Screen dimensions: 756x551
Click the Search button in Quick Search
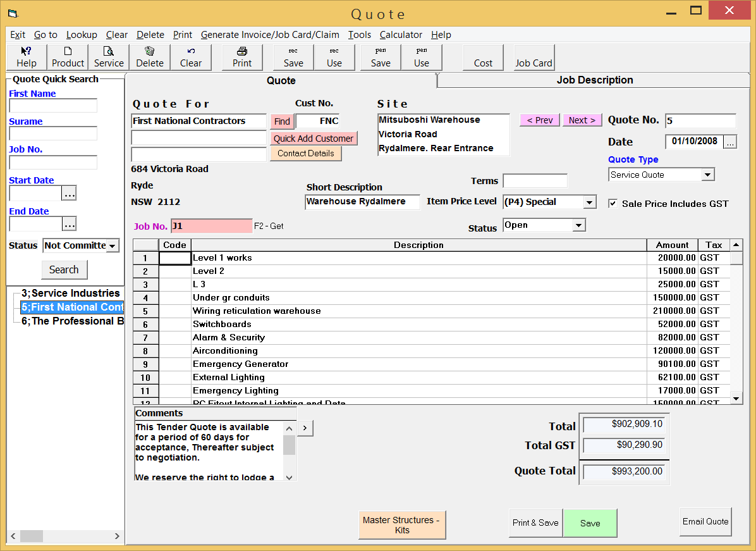click(64, 269)
